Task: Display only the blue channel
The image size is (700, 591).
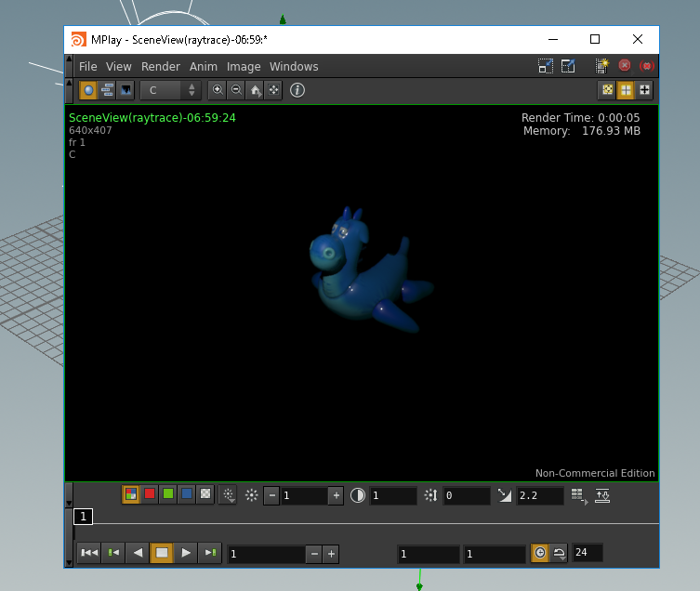Action: pos(187,494)
